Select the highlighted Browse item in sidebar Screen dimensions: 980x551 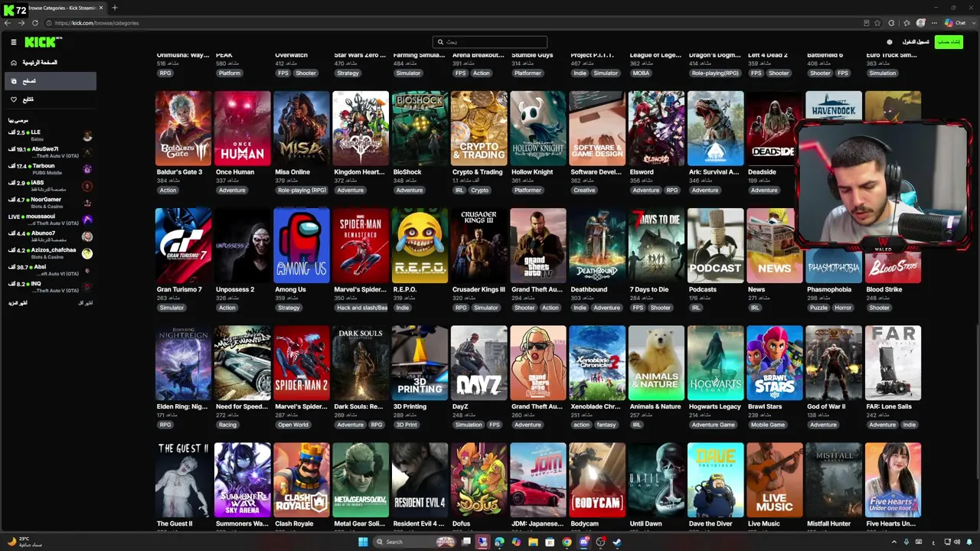point(50,81)
